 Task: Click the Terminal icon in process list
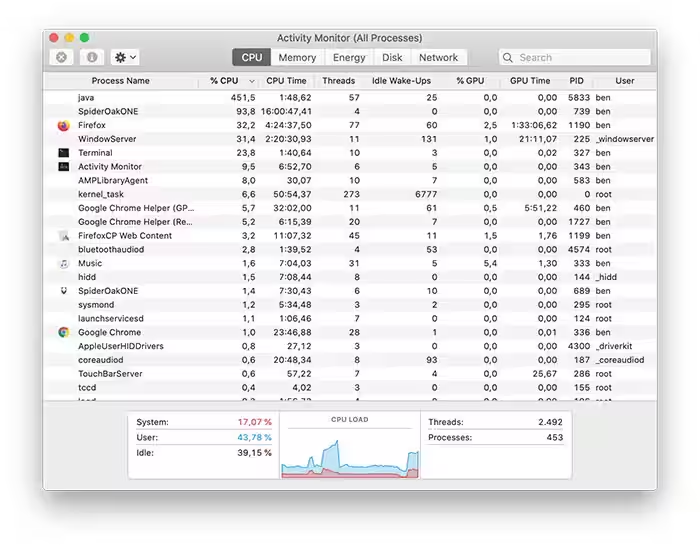pos(64,153)
